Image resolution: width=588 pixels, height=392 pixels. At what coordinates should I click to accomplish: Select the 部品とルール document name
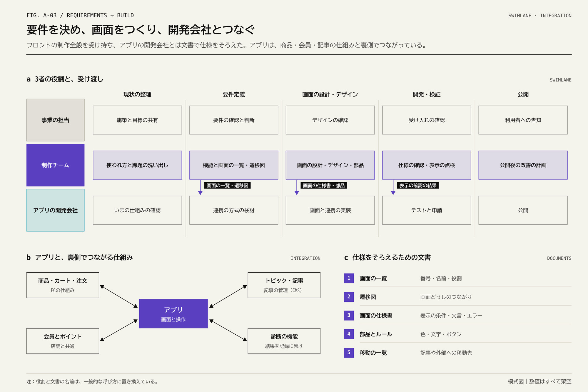click(x=376, y=334)
